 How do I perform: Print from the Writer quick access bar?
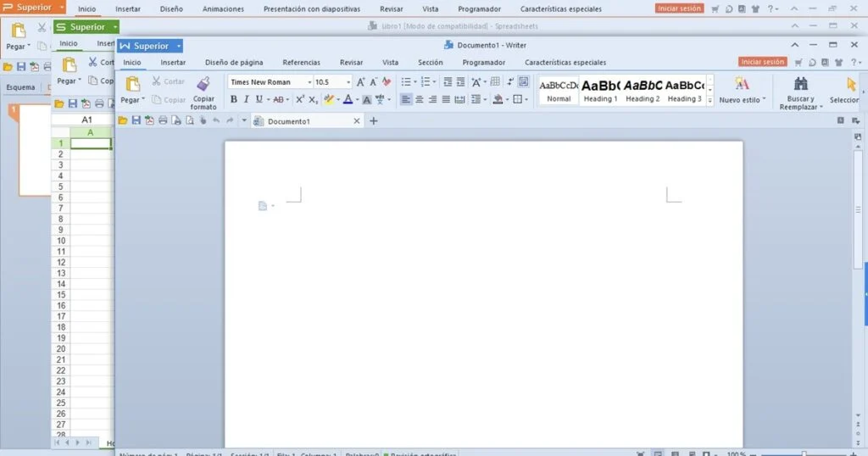(x=163, y=120)
